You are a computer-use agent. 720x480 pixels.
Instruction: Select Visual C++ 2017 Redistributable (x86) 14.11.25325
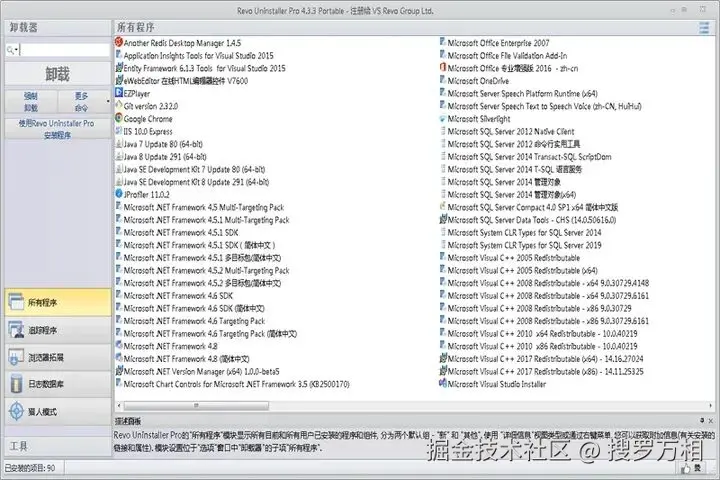pyautogui.click(x=546, y=371)
